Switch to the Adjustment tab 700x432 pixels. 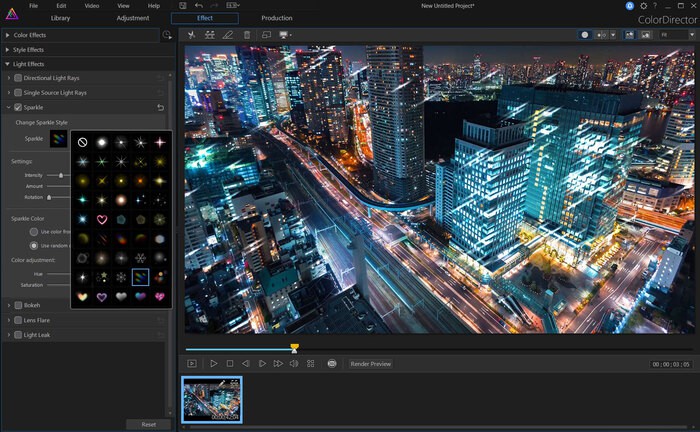click(132, 18)
